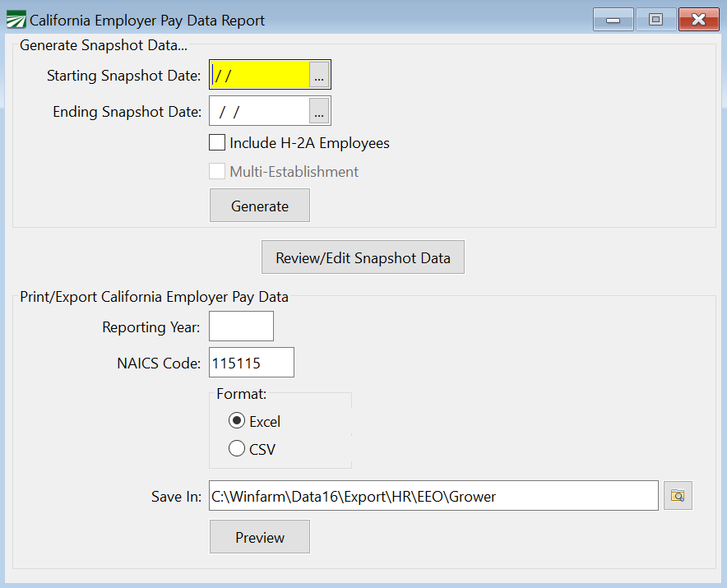
Task: Maximize the Pay Data Report window
Action: pyautogui.click(x=655, y=20)
